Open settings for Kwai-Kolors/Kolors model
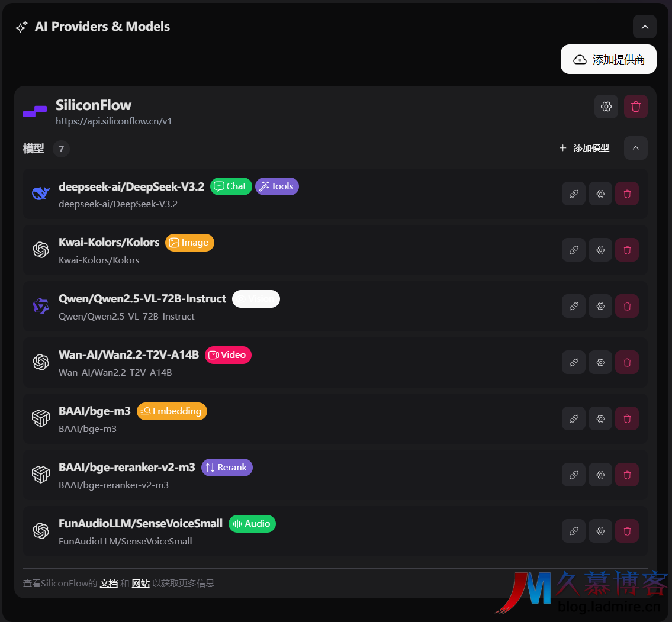Image resolution: width=672 pixels, height=622 pixels. pos(600,250)
